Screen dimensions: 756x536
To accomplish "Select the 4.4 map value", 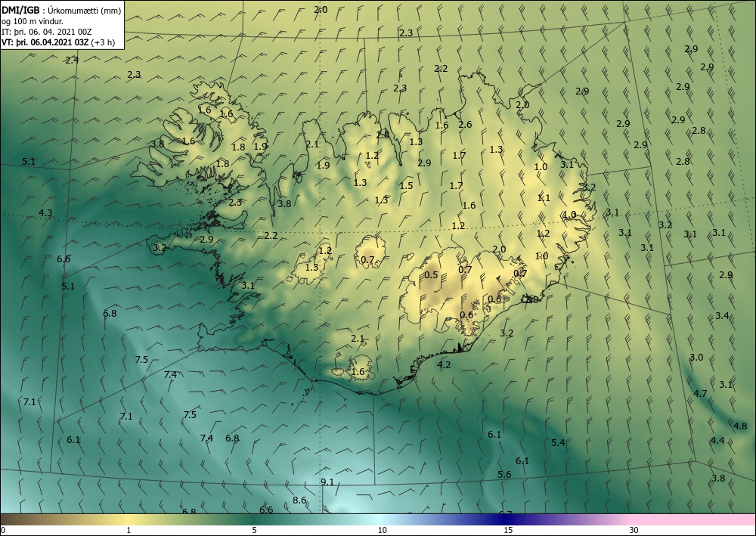I will [x=717, y=440].
